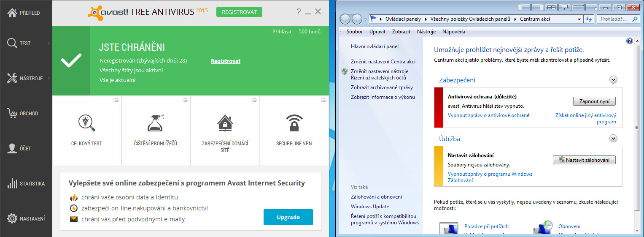Launch the SecureLine VPN wifi-lock icon
This screenshot has width=644, height=237.
294,123
